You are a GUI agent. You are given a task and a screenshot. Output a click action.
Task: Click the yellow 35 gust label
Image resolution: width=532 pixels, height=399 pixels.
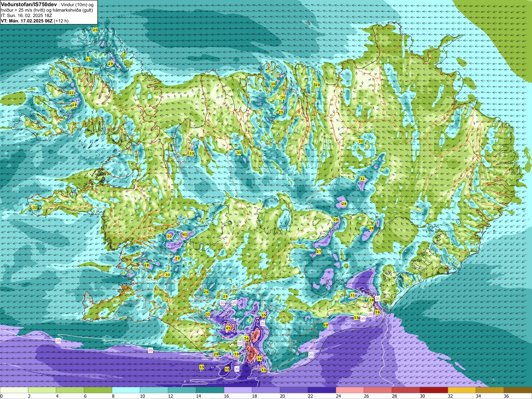[x=264, y=315]
